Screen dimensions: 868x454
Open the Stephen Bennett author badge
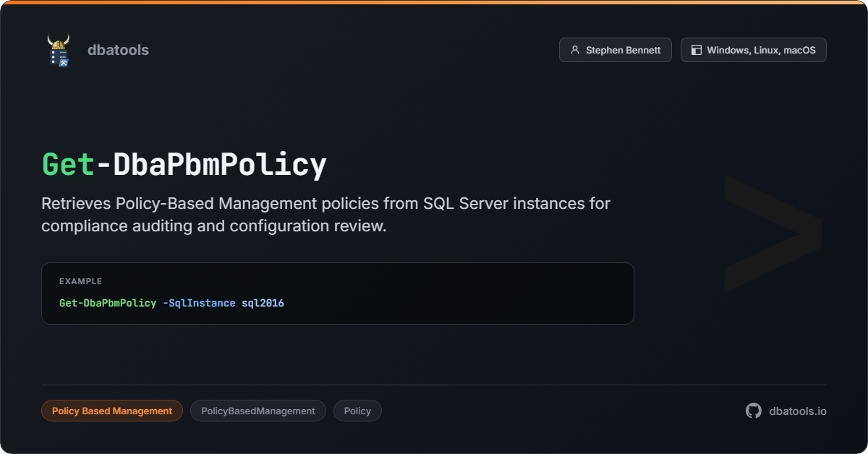(x=616, y=50)
